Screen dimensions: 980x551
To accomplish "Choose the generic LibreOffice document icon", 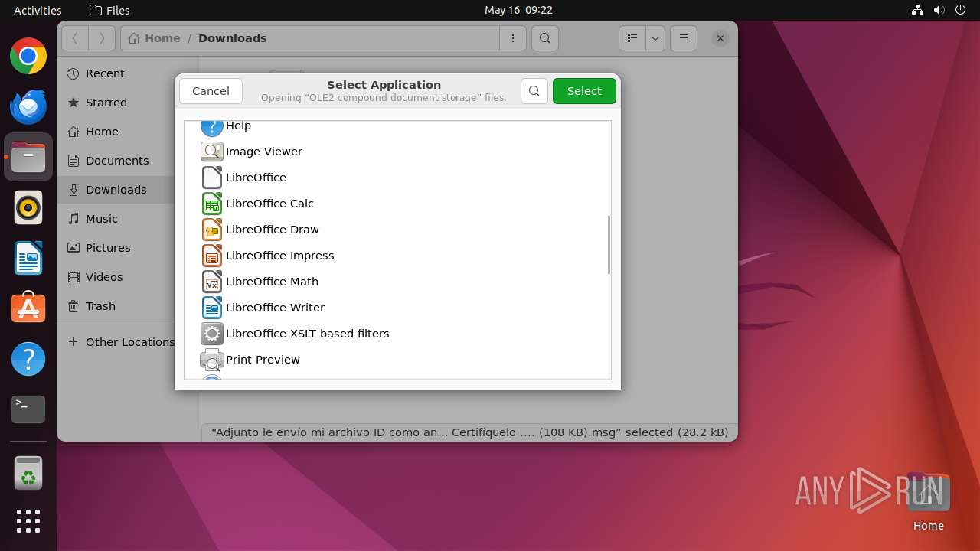I will (x=212, y=178).
